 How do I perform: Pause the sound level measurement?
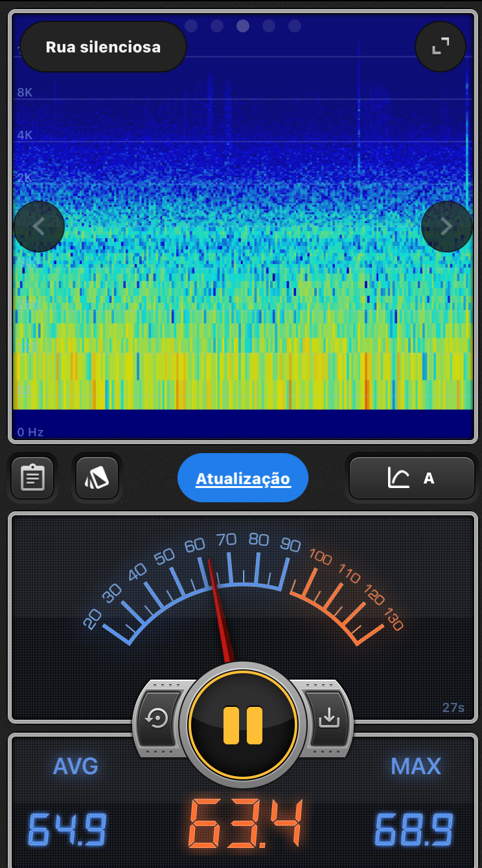243,725
